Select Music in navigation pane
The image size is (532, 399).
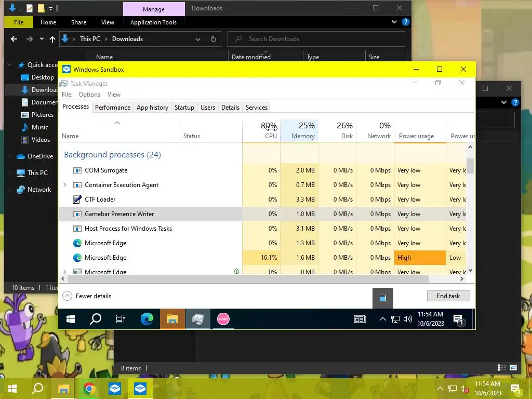tap(39, 127)
